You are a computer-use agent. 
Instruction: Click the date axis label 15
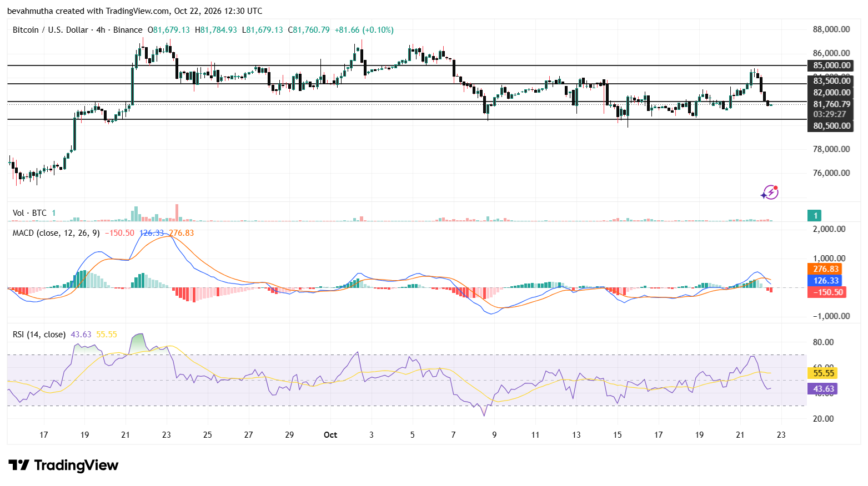618,435
